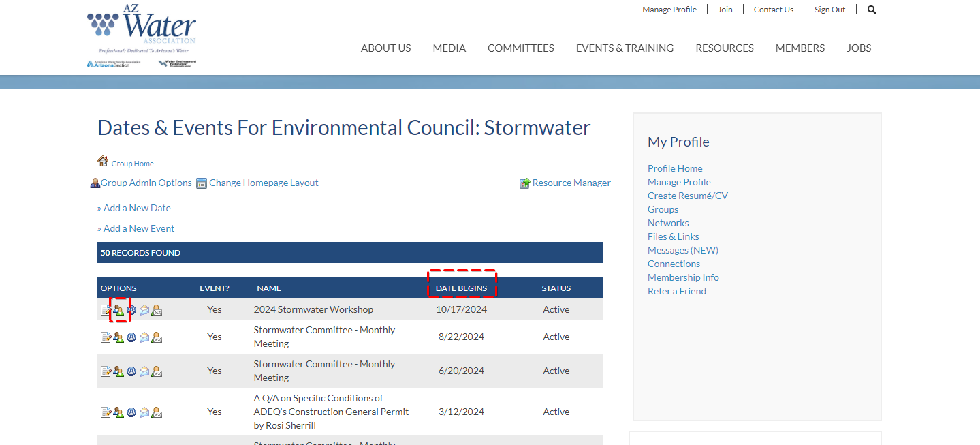This screenshot has width=980, height=445.
Task: Click open envelope icon for 6/20/2024 meeting
Action: coord(144,371)
